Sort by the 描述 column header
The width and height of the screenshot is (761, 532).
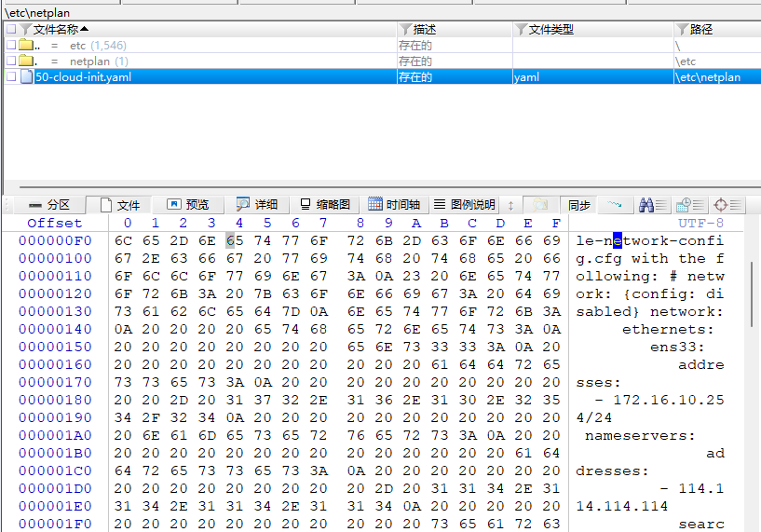click(x=425, y=30)
